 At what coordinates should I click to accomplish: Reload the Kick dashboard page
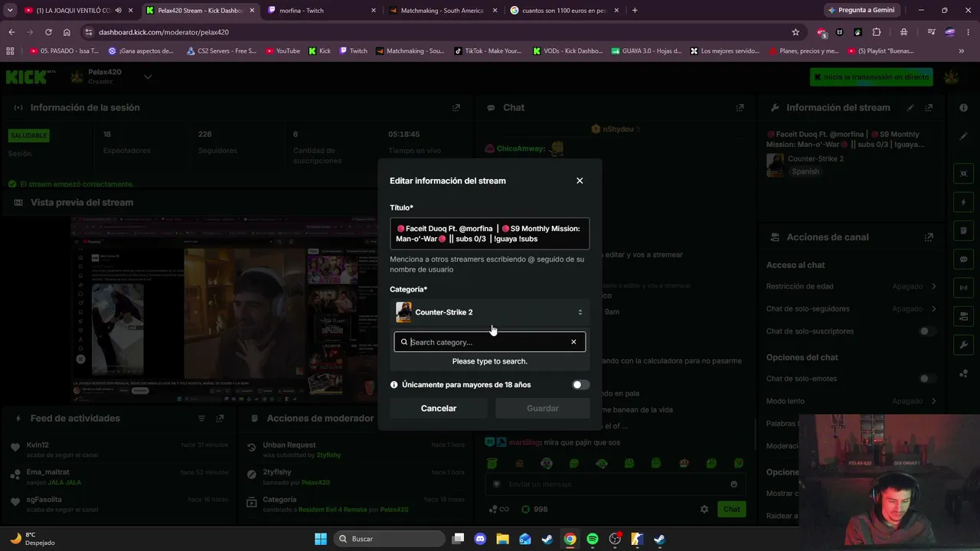click(x=48, y=32)
